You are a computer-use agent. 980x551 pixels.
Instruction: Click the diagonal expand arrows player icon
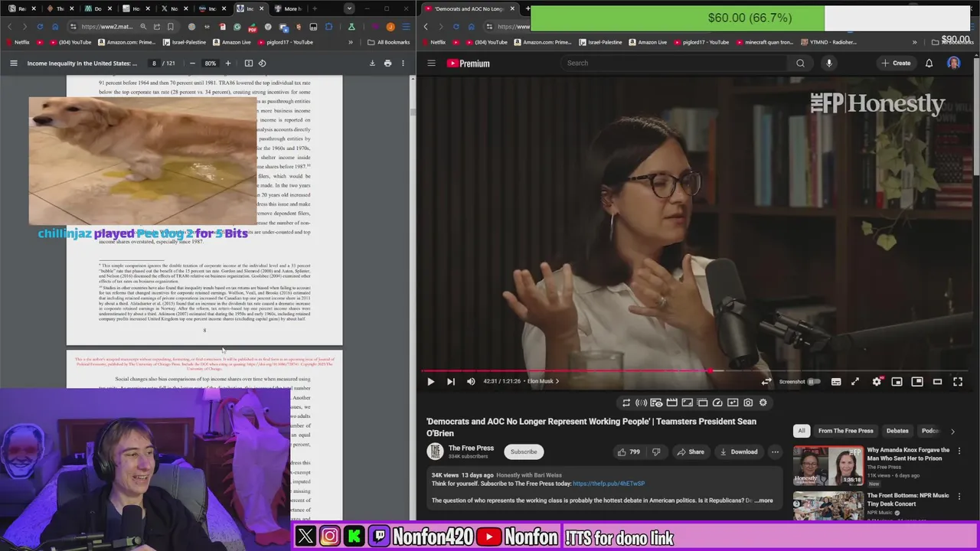click(855, 381)
